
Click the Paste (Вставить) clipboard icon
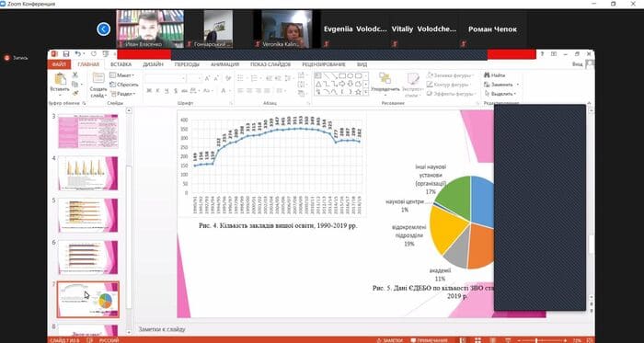click(x=60, y=79)
